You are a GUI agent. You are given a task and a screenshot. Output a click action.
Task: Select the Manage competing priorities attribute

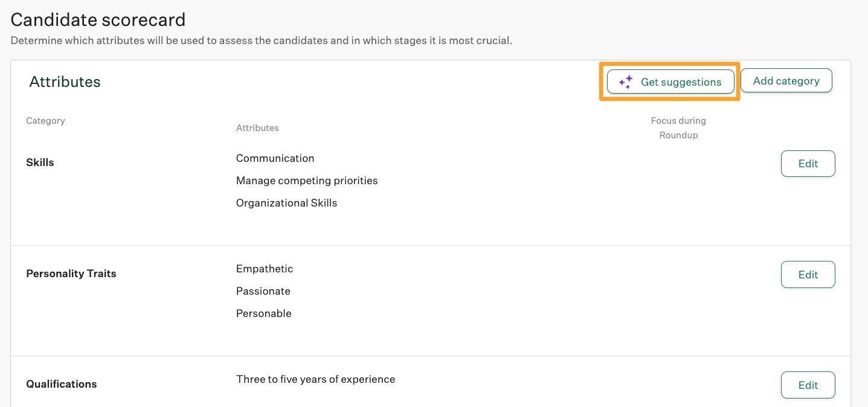pyautogui.click(x=307, y=181)
